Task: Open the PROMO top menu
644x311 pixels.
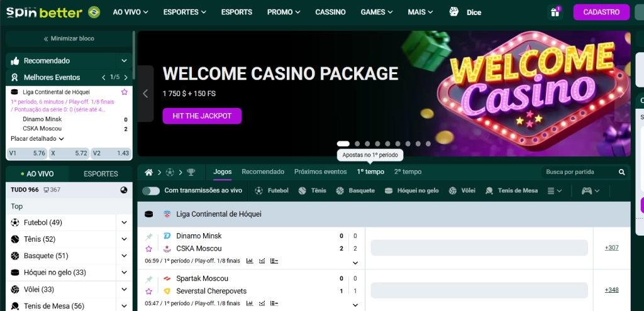Action: 284,13
